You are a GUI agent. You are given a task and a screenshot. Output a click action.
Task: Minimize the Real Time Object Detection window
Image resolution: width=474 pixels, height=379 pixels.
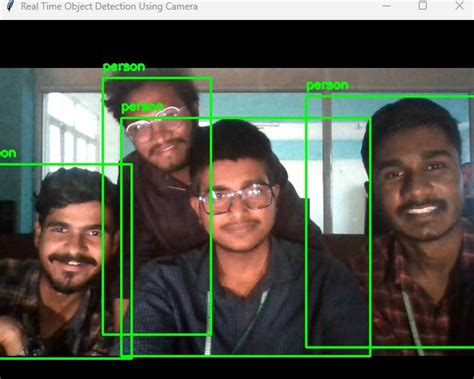(386, 6)
